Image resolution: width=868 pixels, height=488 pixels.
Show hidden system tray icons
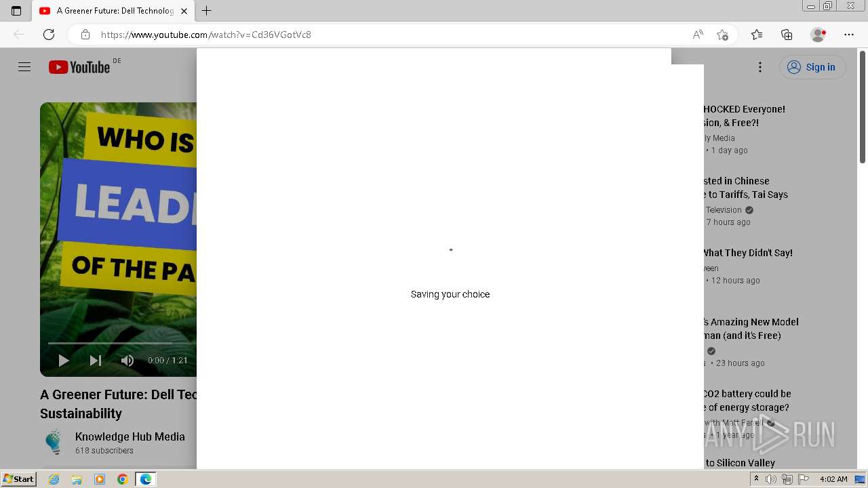756,479
